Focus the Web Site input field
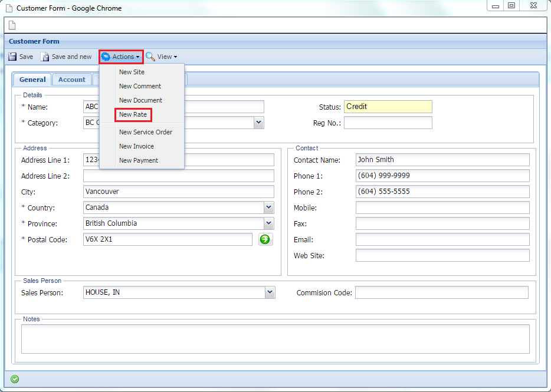Image resolution: width=551 pixels, height=392 pixels. [x=442, y=255]
